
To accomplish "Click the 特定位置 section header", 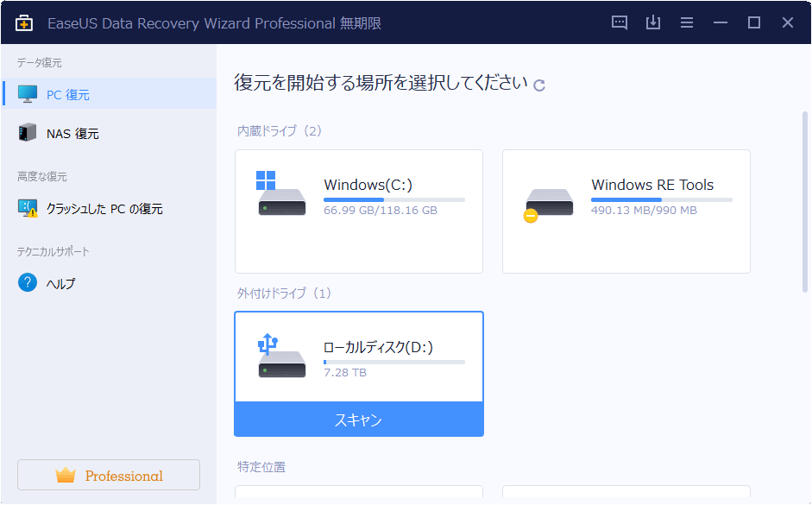I will pos(261,467).
